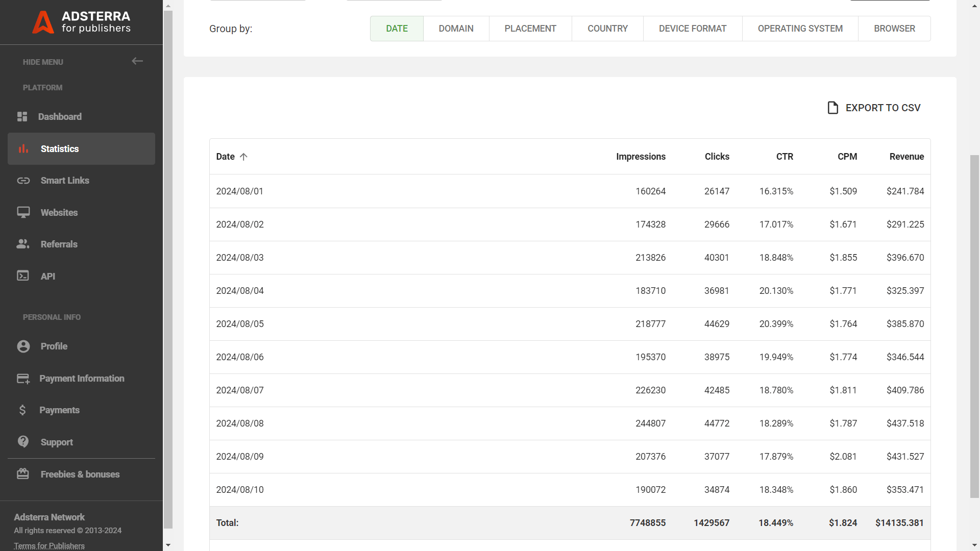The height and width of the screenshot is (551, 980).
Task: Collapse the sidebar with the Hide Menu arrow
Action: click(x=137, y=61)
